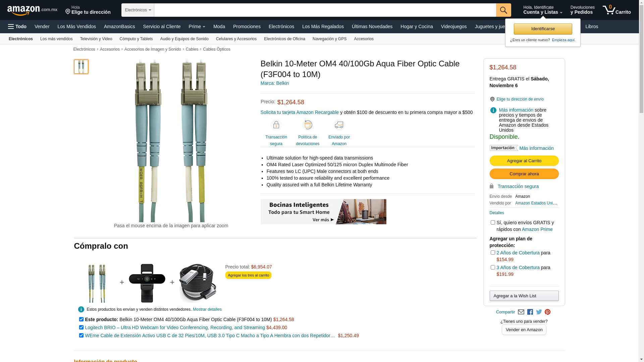
Task: Check the free Amazon Prime shipping box
Action: (493, 223)
